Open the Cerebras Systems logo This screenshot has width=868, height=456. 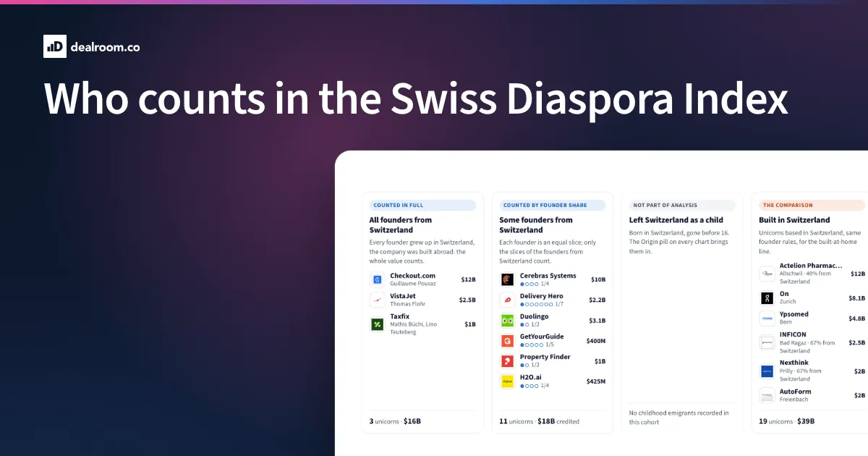(x=507, y=279)
